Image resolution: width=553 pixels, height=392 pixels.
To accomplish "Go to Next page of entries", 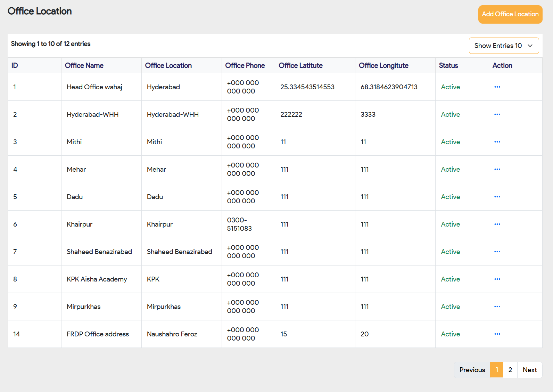I will click(529, 370).
